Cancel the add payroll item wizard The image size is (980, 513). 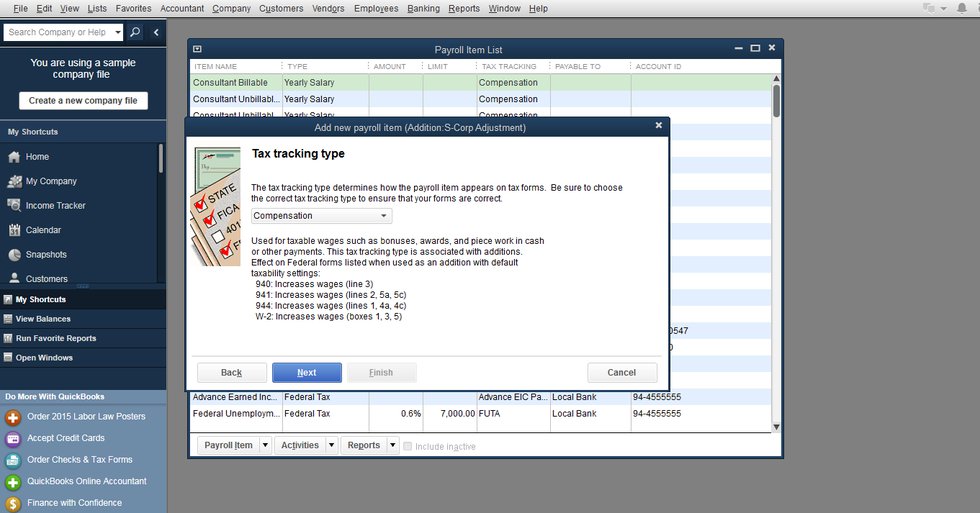coord(621,373)
